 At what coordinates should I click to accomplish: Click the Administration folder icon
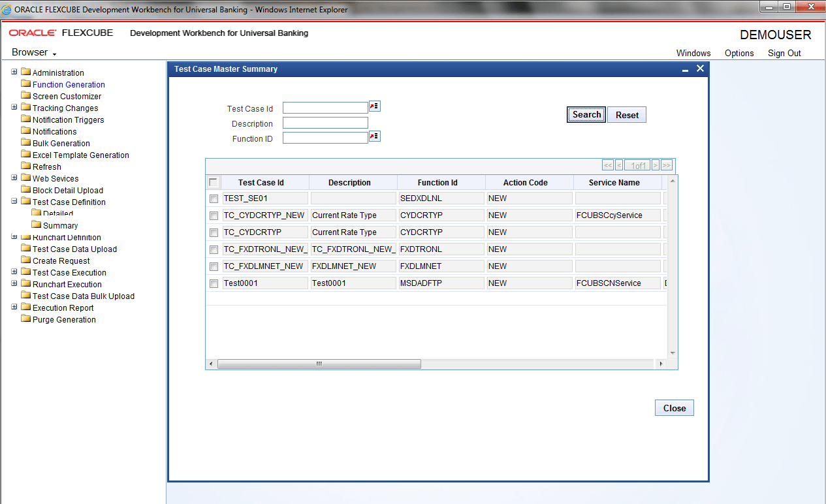tap(26, 72)
